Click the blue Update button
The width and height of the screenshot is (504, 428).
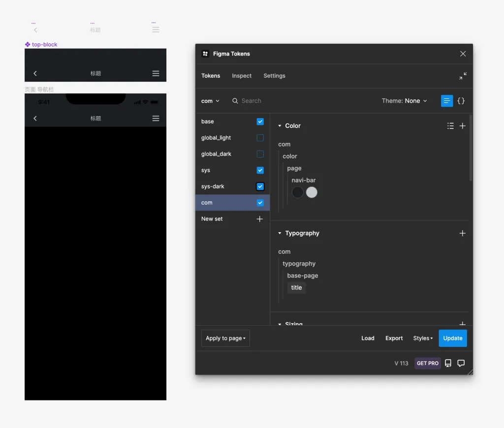(x=453, y=338)
